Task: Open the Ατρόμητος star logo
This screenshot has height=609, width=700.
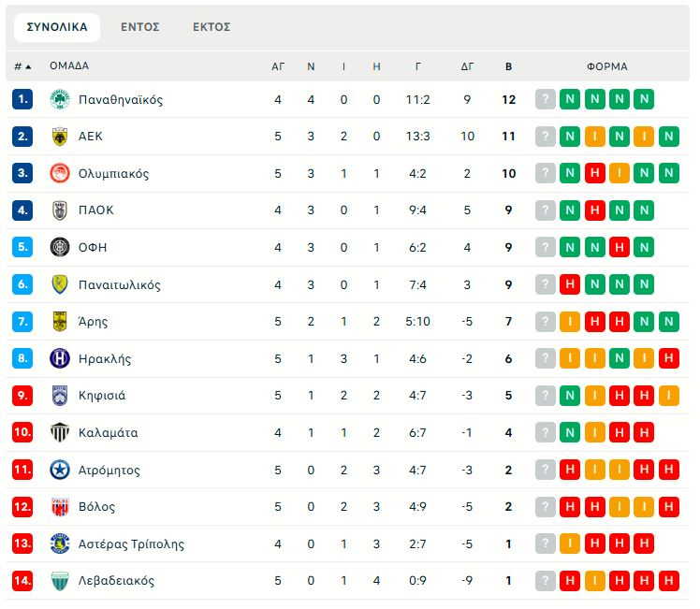Action: pyautogui.click(x=59, y=470)
